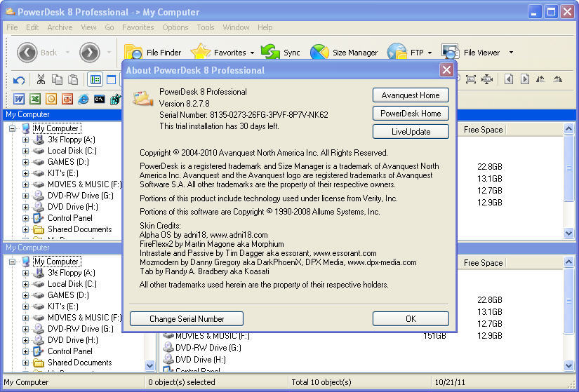The height and width of the screenshot is (392, 579).
Task: Open the File Viewer dropdown arrow
Action: click(x=511, y=53)
